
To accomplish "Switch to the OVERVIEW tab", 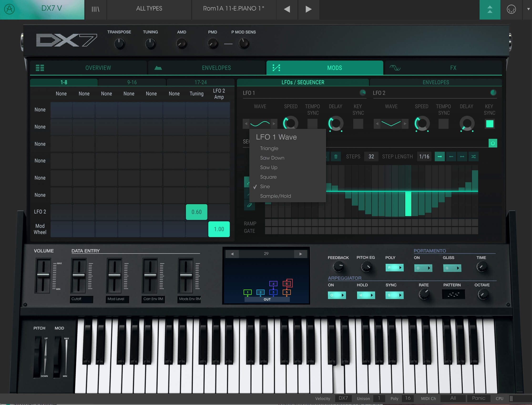I will [x=88, y=68].
